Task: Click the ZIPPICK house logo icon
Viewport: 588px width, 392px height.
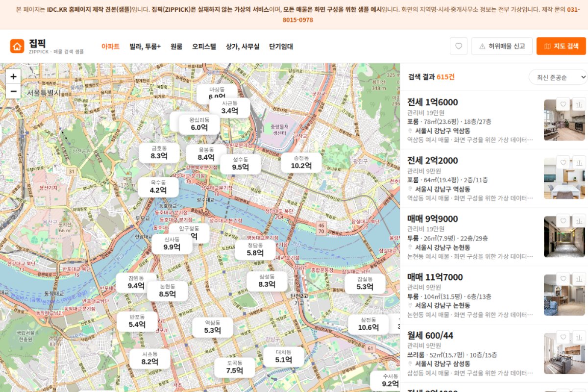Action: pos(17,46)
